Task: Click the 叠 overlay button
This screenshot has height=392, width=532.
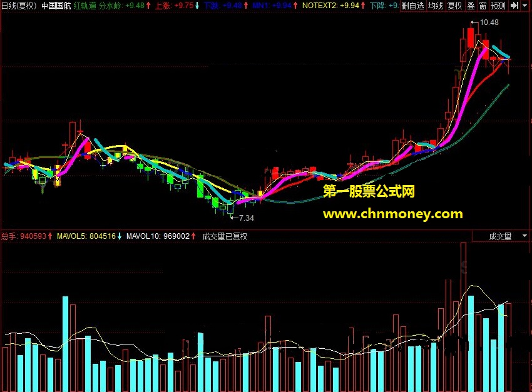Action: tap(471, 6)
